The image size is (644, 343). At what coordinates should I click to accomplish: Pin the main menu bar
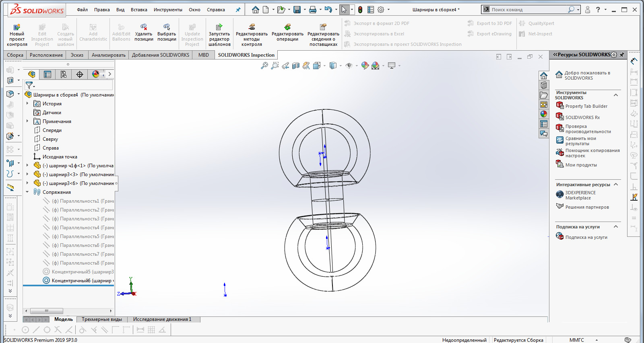[x=238, y=10]
